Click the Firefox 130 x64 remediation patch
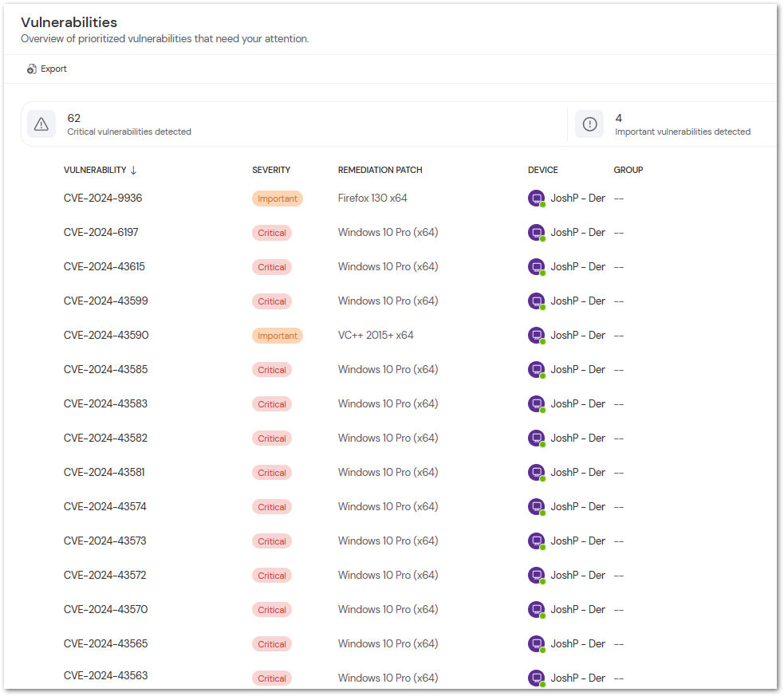 pos(372,198)
